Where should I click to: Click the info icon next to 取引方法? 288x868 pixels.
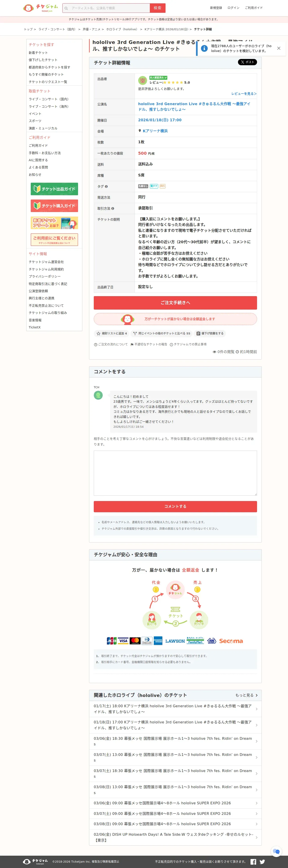[113, 208]
